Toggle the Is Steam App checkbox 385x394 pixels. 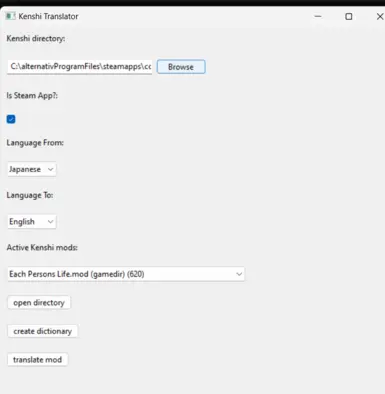click(x=11, y=119)
